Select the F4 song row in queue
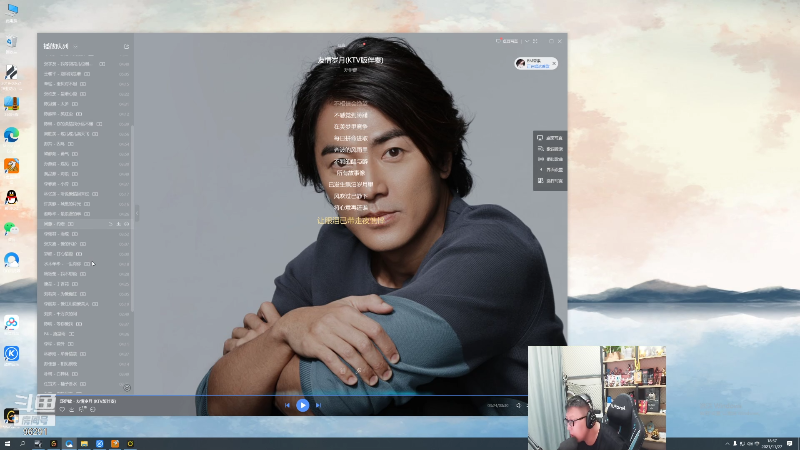Viewport: 800px width, 450px height. pos(85,334)
